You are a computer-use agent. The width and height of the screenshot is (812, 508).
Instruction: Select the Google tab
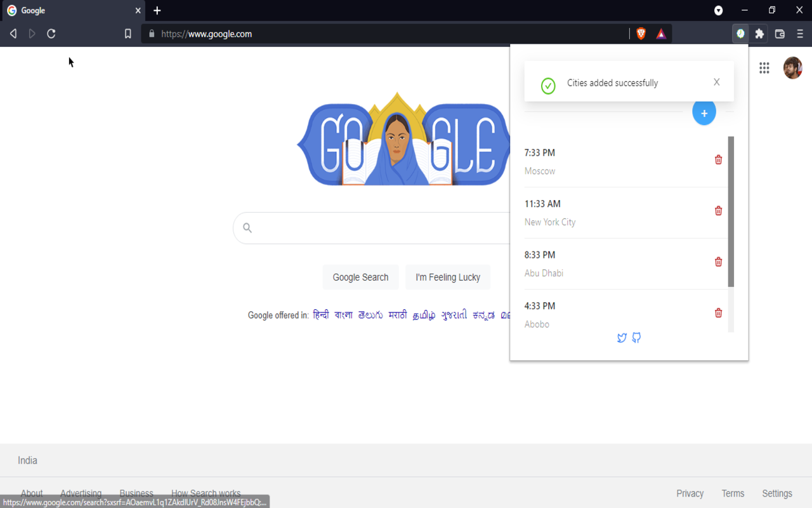click(x=72, y=11)
